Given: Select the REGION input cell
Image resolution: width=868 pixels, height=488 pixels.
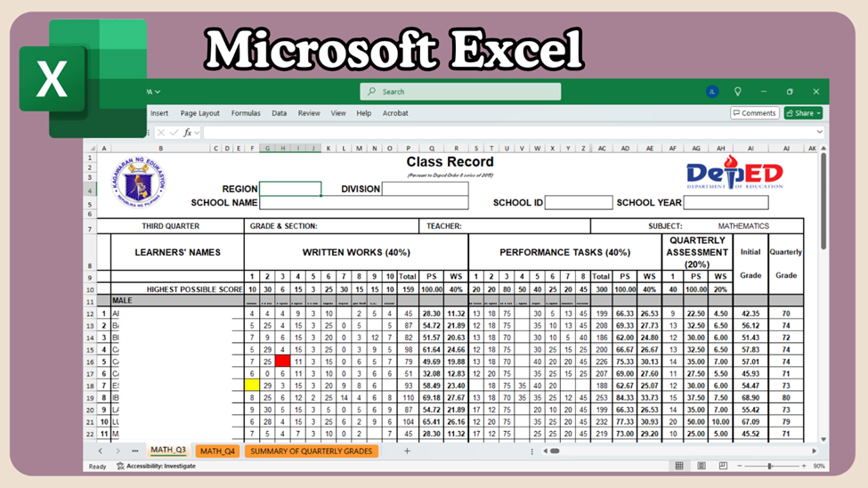Looking at the screenshot, I should (290, 189).
